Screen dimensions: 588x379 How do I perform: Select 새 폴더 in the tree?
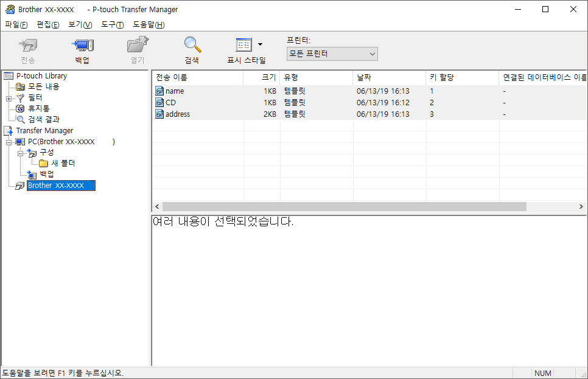[x=63, y=163]
